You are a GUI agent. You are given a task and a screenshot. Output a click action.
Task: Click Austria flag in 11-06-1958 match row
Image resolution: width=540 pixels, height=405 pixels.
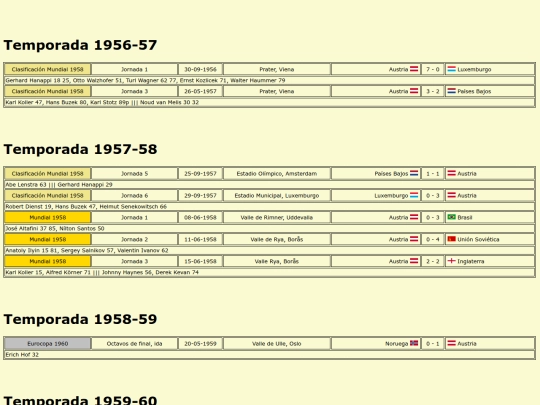[x=414, y=239]
